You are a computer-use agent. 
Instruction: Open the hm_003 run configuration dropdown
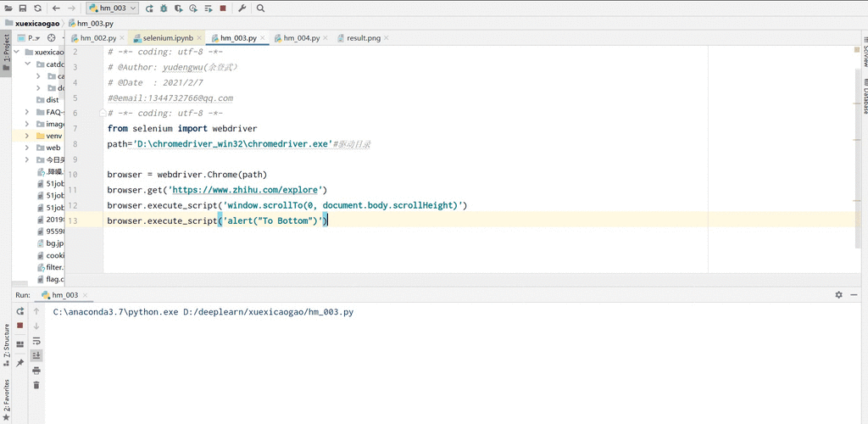click(113, 8)
